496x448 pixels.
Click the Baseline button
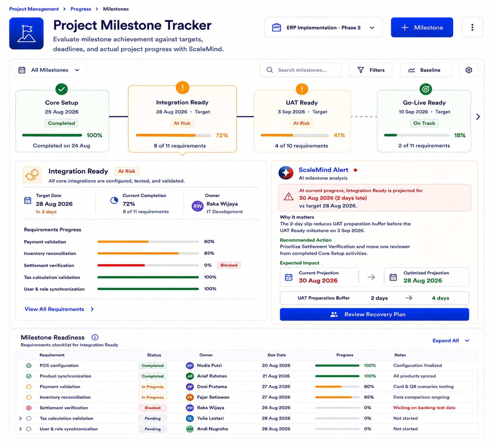pos(426,70)
